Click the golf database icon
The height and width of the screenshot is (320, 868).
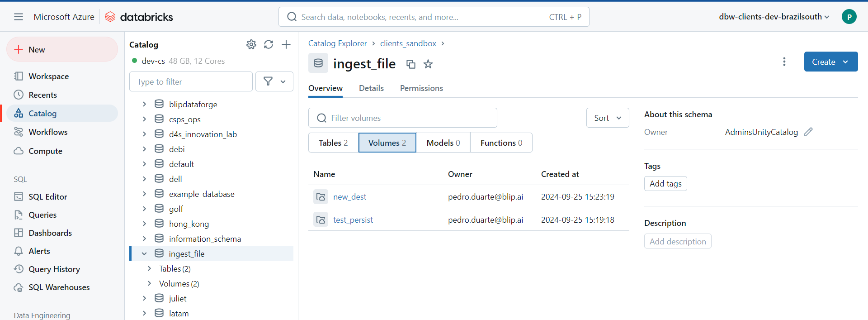point(159,209)
